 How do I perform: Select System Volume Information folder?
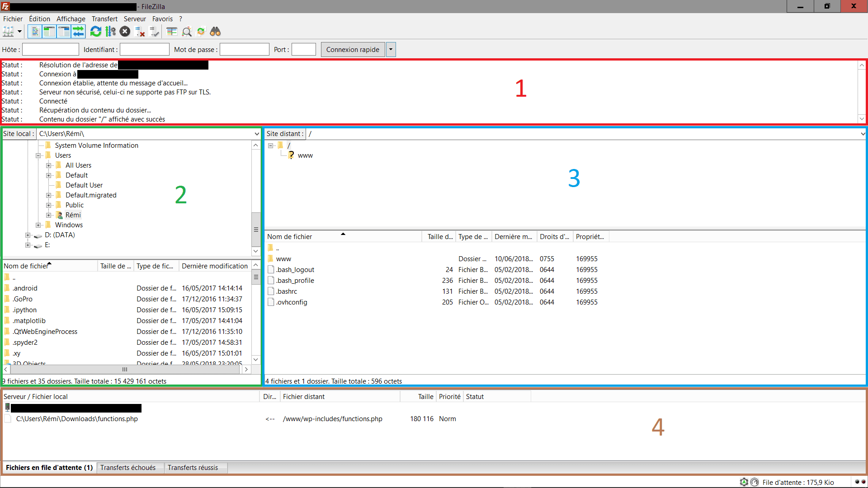click(x=96, y=145)
